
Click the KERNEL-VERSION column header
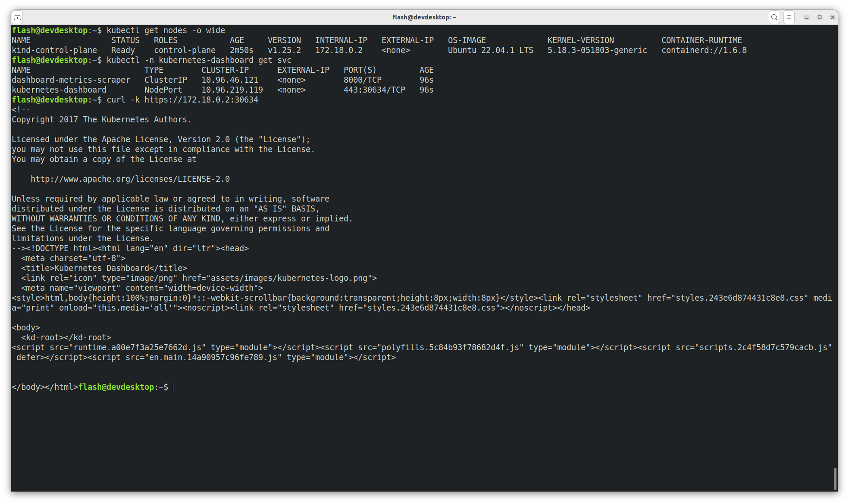[581, 40]
